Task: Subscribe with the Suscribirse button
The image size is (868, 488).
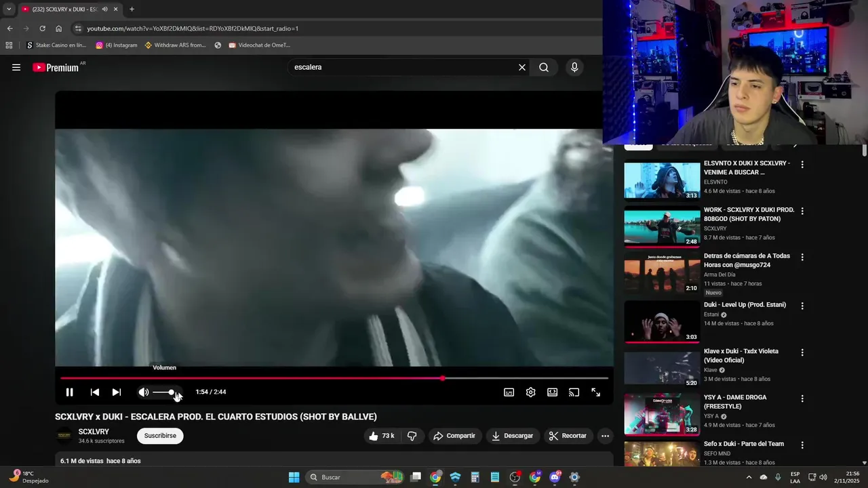Action: (160, 436)
